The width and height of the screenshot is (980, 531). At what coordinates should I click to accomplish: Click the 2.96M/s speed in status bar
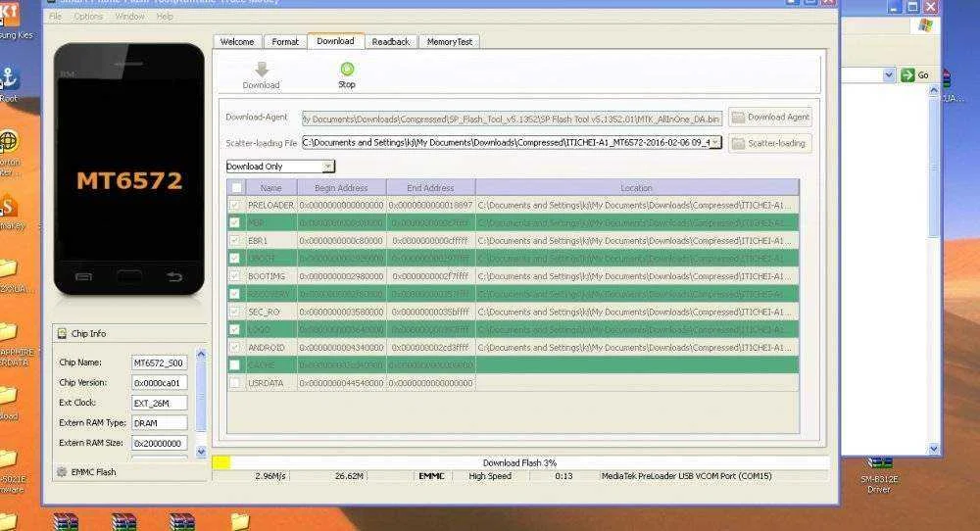270,476
